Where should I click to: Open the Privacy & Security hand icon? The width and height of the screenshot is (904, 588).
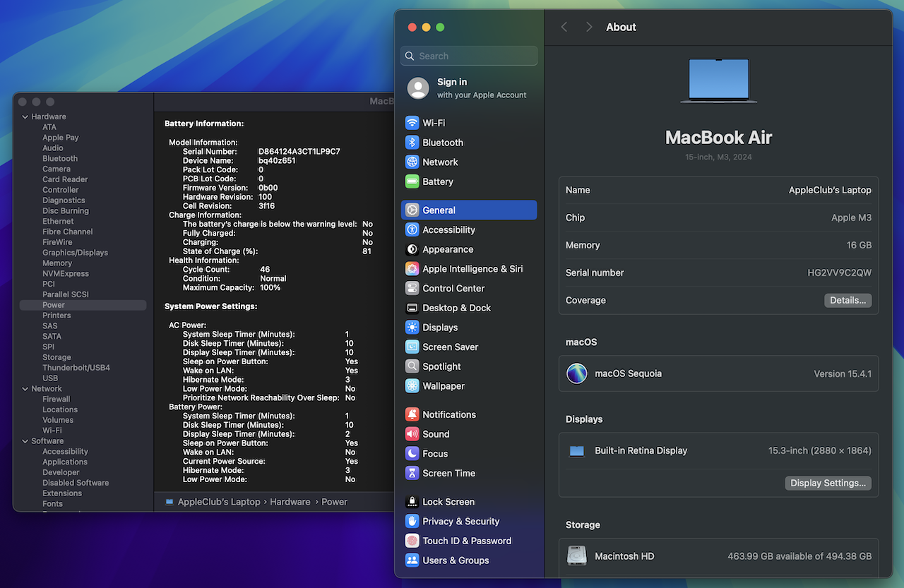click(412, 521)
